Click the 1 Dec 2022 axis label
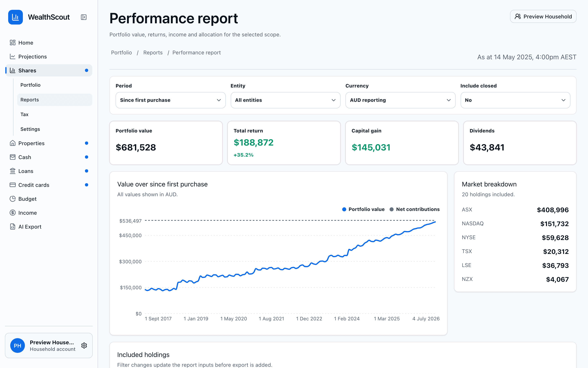 coord(309,319)
